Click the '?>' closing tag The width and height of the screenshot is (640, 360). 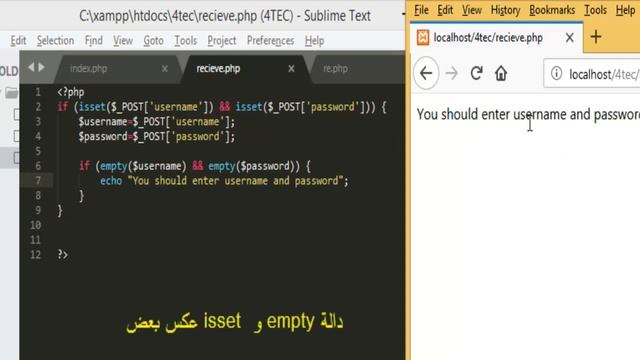pyautogui.click(x=62, y=255)
